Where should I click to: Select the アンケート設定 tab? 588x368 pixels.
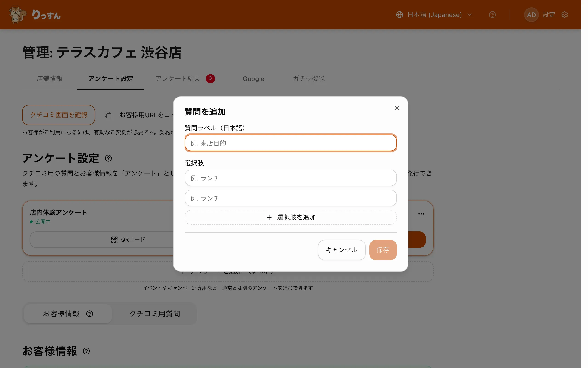tap(110, 79)
